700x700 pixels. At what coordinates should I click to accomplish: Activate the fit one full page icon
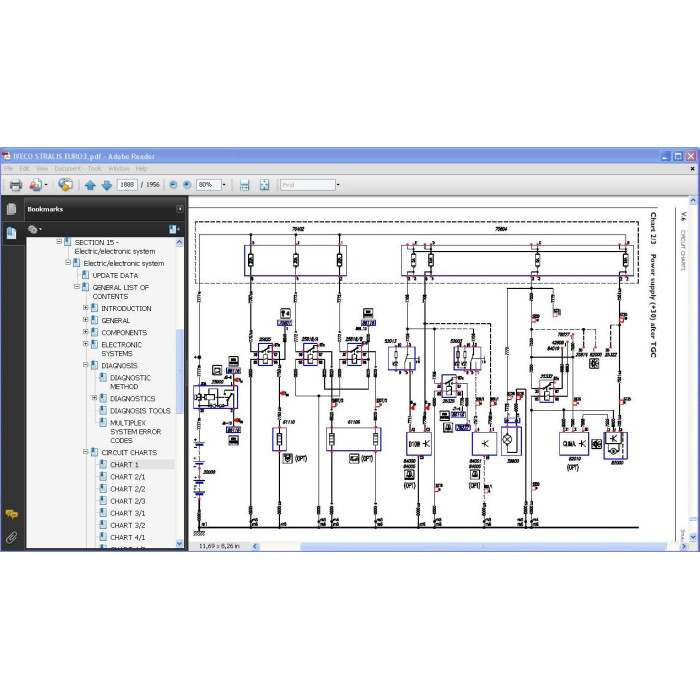pos(265,185)
